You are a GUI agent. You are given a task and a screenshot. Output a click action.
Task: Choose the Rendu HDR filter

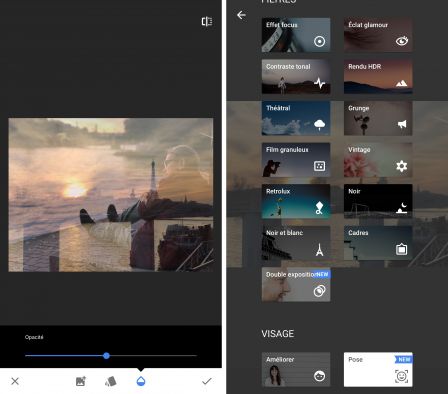[x=378, y=77]
